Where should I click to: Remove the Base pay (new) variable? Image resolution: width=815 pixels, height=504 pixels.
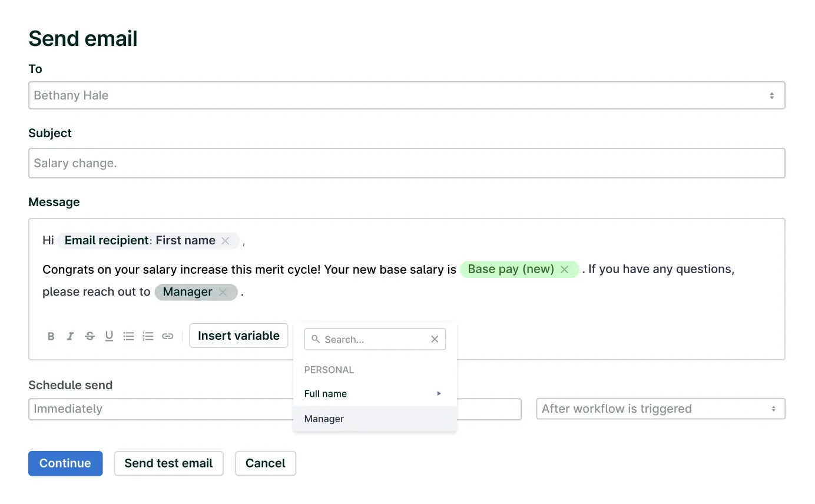(x=564, y=269)
